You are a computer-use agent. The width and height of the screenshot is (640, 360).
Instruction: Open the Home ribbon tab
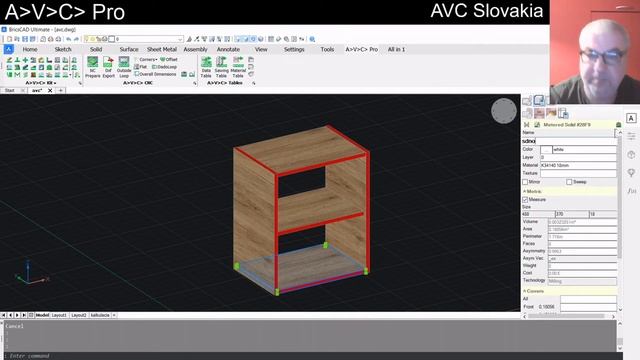pos(30,49)
